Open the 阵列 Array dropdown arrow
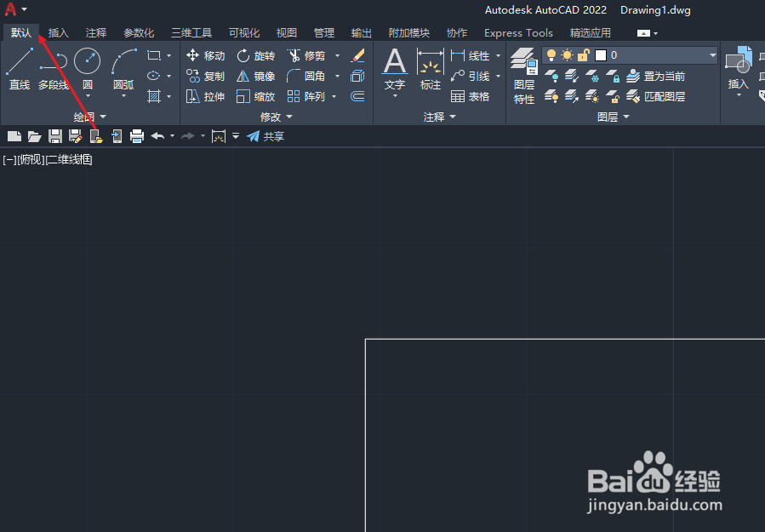This screenshot has height=532, width=765. [334, 97]
